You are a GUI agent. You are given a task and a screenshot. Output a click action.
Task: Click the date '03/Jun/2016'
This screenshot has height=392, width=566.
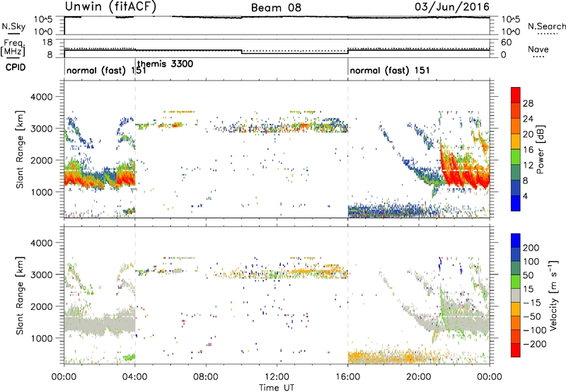coord(452,6)
